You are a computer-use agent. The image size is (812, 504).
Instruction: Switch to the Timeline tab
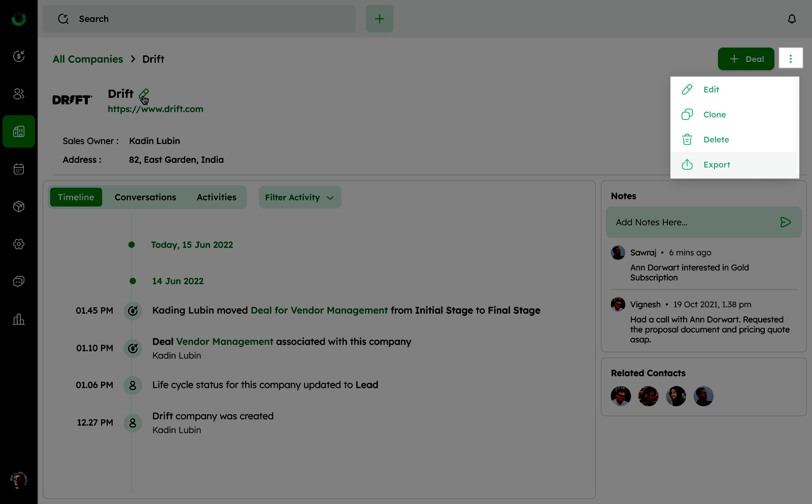click(x=76, y=197)
